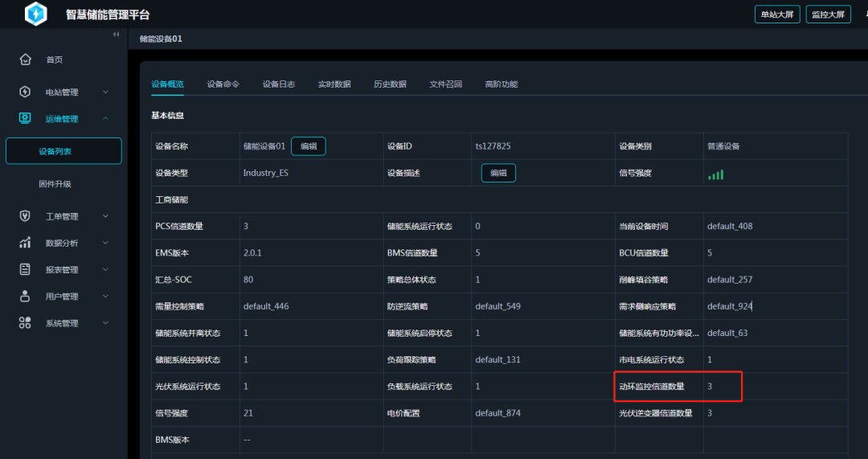This screenshot has width=868, height=459.
Task: Click the 工单管理 shield icon
Action: pos(25,216)
